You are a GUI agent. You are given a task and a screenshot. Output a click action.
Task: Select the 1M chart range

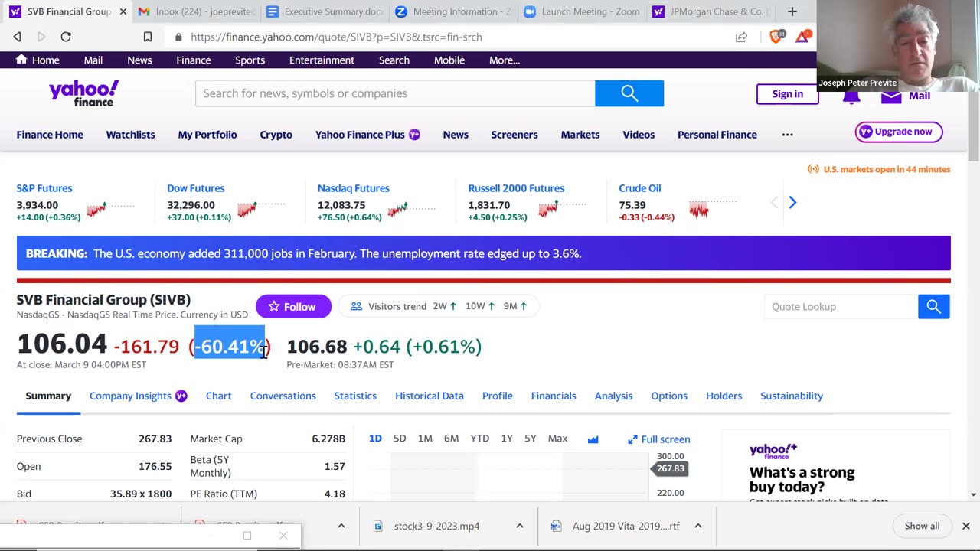425,439
